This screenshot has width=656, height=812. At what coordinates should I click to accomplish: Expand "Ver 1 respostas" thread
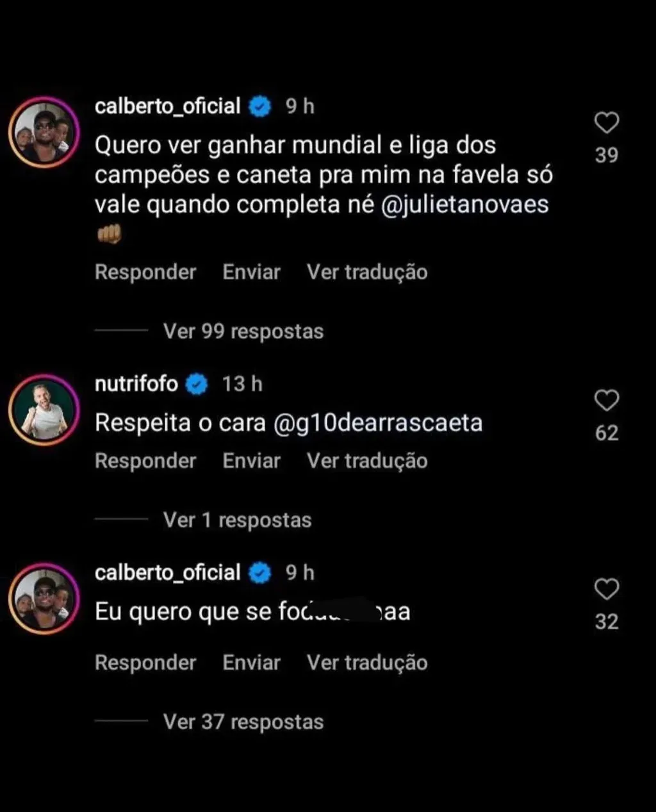tap(237, 520)
